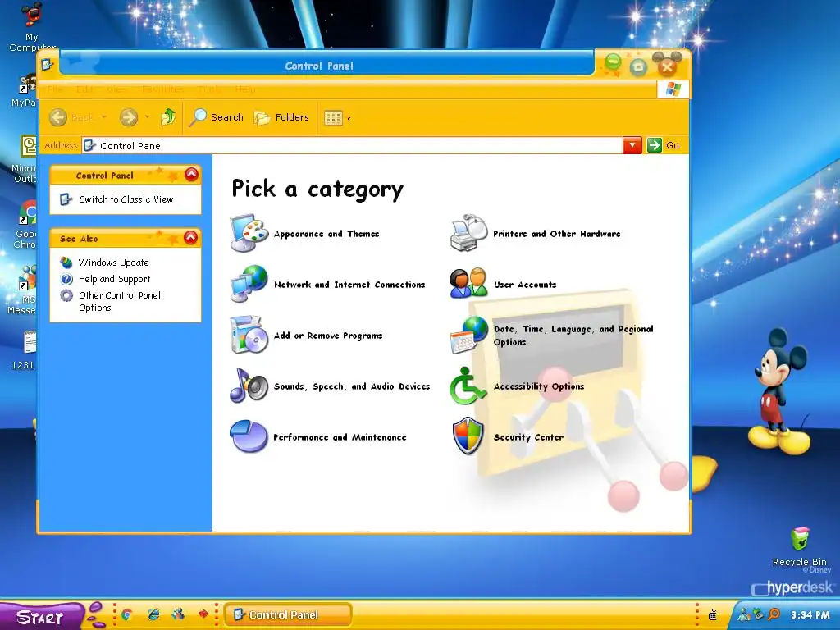Open the Forward history dropdown arrow
Image resolution: width=840 pixels, height=630 pixels.
(x=147, y=116)
